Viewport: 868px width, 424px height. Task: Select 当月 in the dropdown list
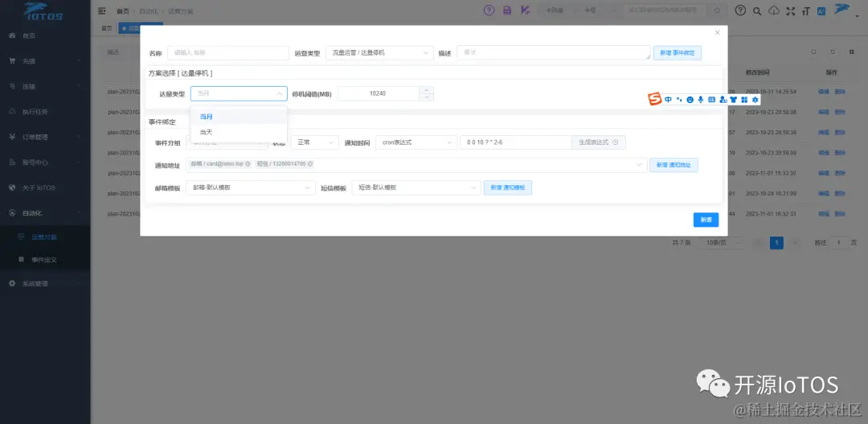[240, 117]
